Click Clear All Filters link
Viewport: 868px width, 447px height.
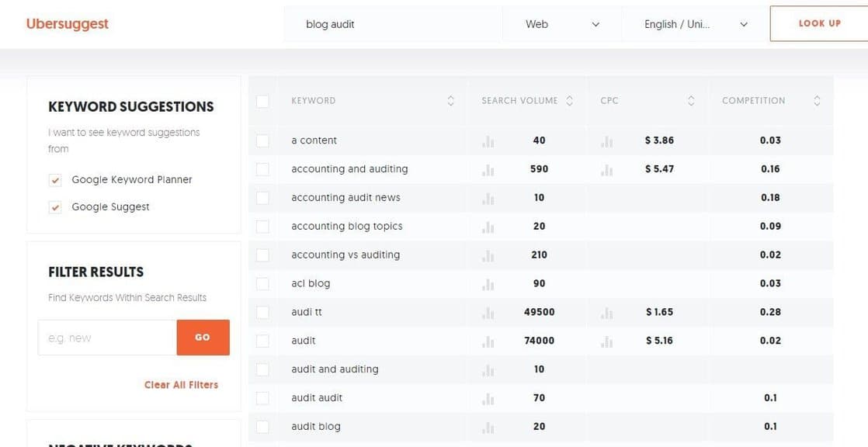181,385
